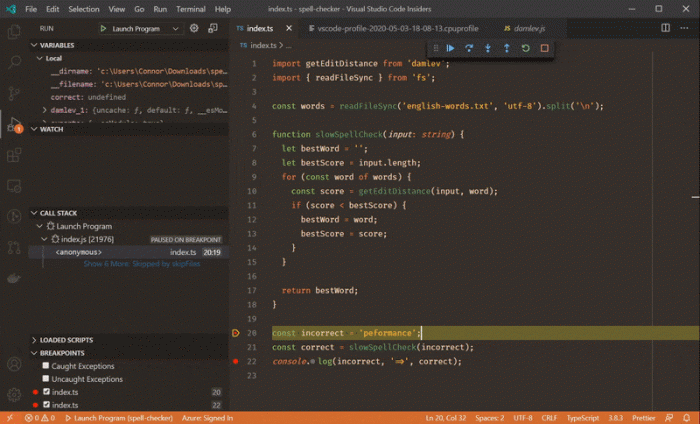
Task: Open the Search view in activity bar
Action: pyautogui.click(x=15, y=62)
